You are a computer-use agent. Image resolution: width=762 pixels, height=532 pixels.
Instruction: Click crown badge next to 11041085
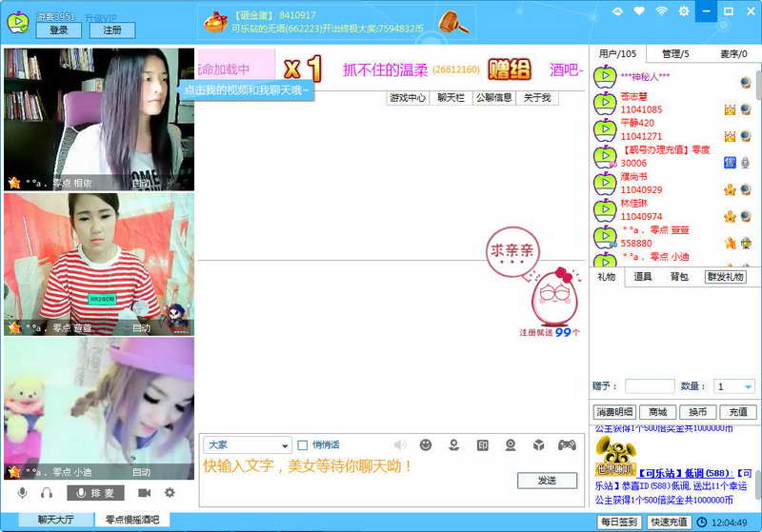pyautogui.click(x=730, y=109)
